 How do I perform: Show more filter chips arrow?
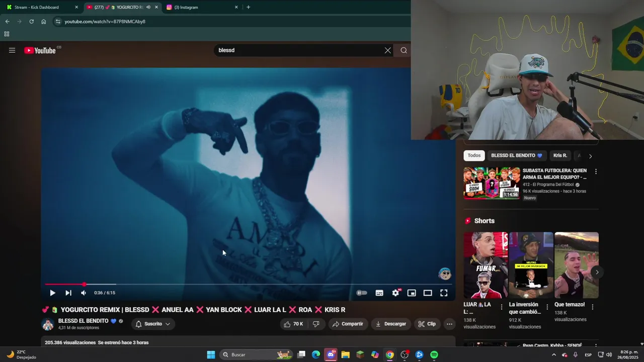click(x=590, y=156)
